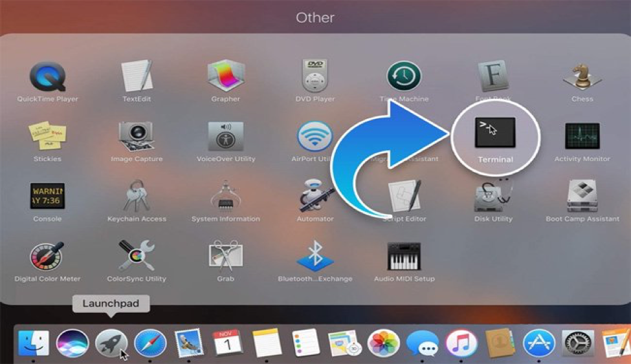Open Maps from the Dock
The width and height of the screenshot is (631, 364).
click(344, 343)
